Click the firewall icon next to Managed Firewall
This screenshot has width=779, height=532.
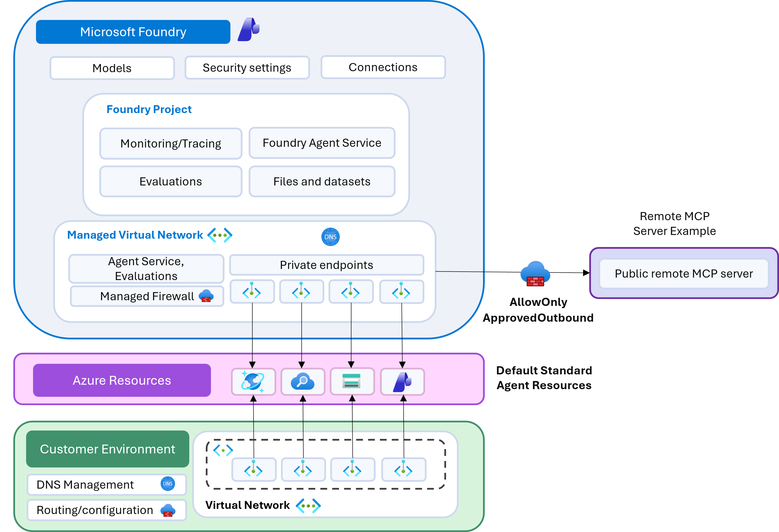(x=206, y=296)
